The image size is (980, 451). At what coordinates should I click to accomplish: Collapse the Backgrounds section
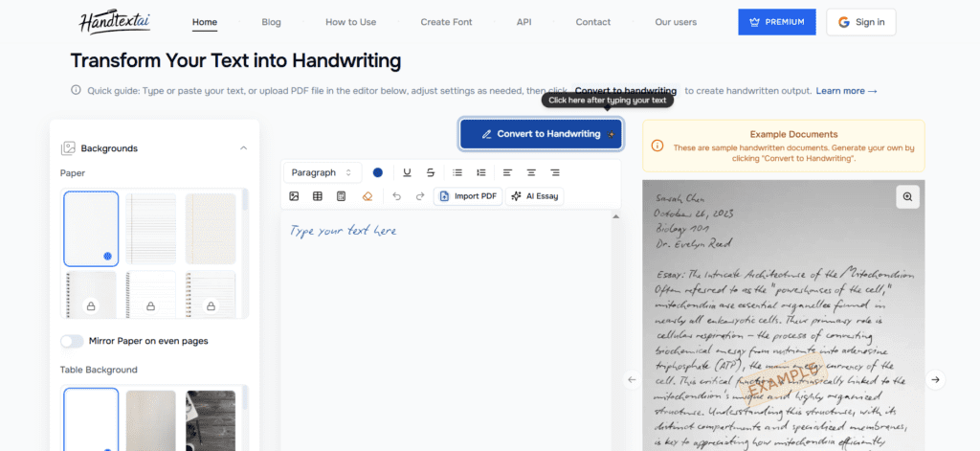click(x=244, y=148)
